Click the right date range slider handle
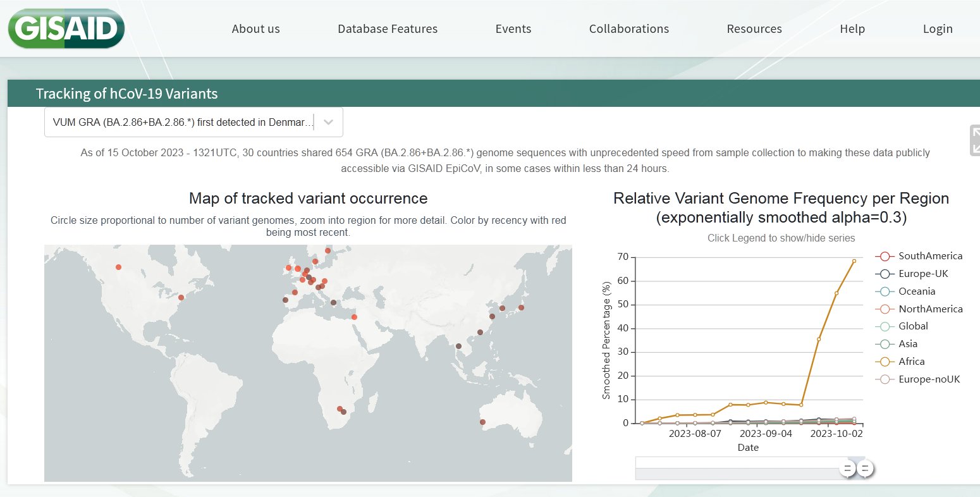 pos(865,469)
